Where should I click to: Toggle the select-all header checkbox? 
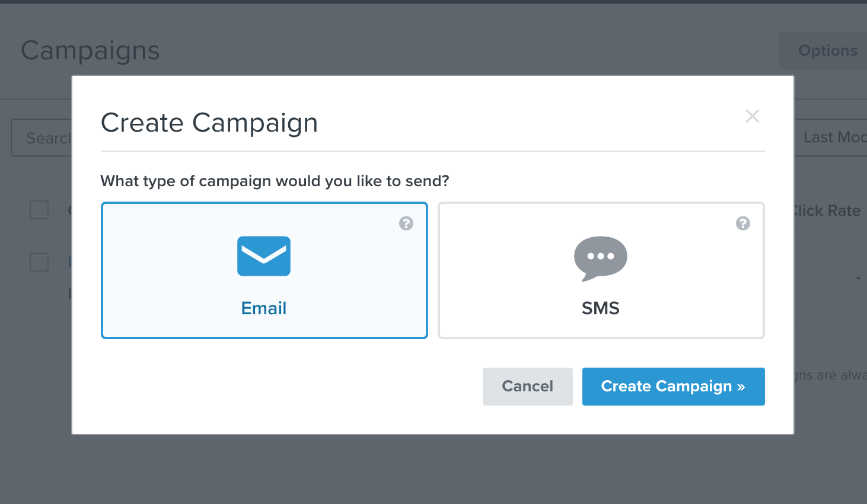point(39,210)
